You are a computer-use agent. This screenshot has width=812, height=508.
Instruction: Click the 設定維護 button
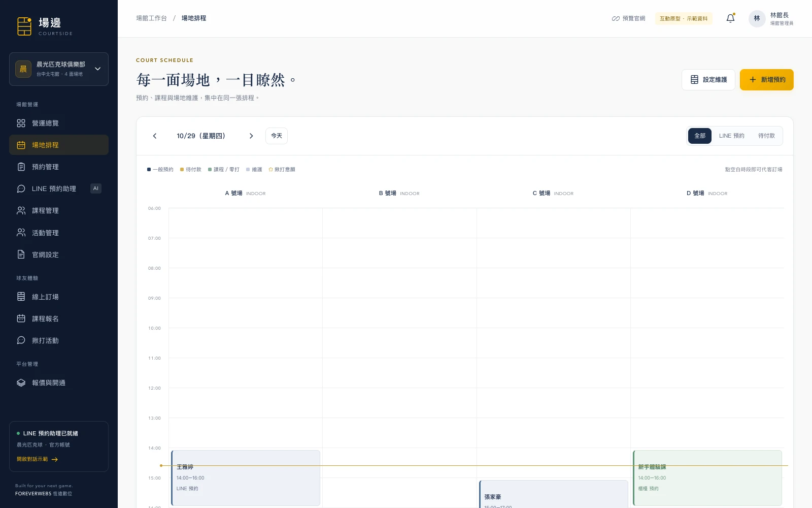click(708, 80)
